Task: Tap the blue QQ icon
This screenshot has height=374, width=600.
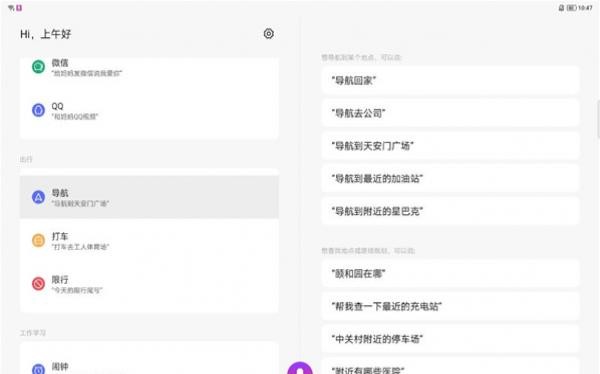Action: click(38, 110)
